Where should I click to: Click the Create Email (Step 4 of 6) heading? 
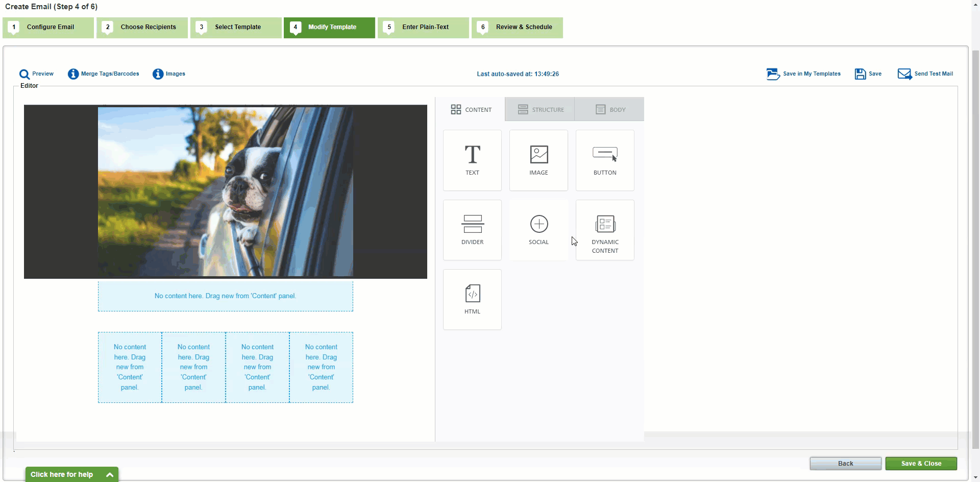(51, 7)
